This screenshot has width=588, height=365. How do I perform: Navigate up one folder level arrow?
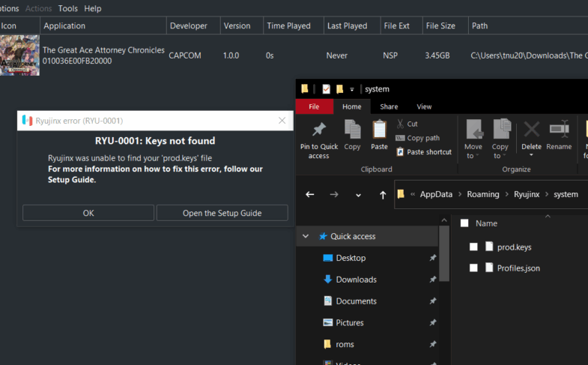pos(383,194)
